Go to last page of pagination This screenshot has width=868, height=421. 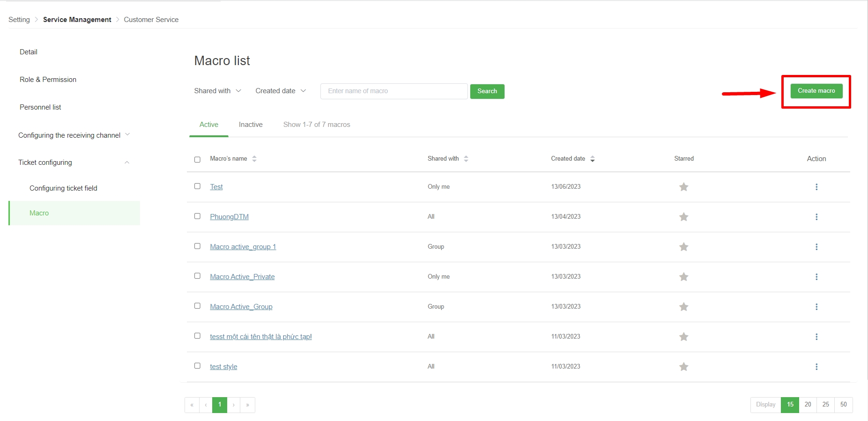247,405
